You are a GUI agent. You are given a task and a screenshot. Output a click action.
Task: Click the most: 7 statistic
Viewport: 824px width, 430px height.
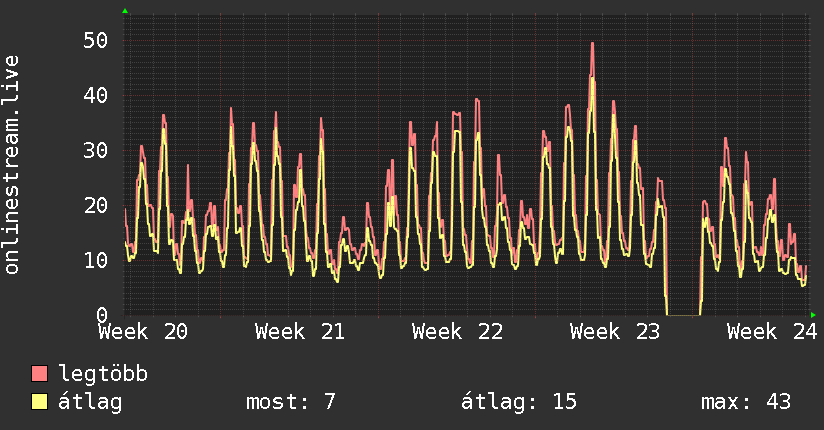291,402
